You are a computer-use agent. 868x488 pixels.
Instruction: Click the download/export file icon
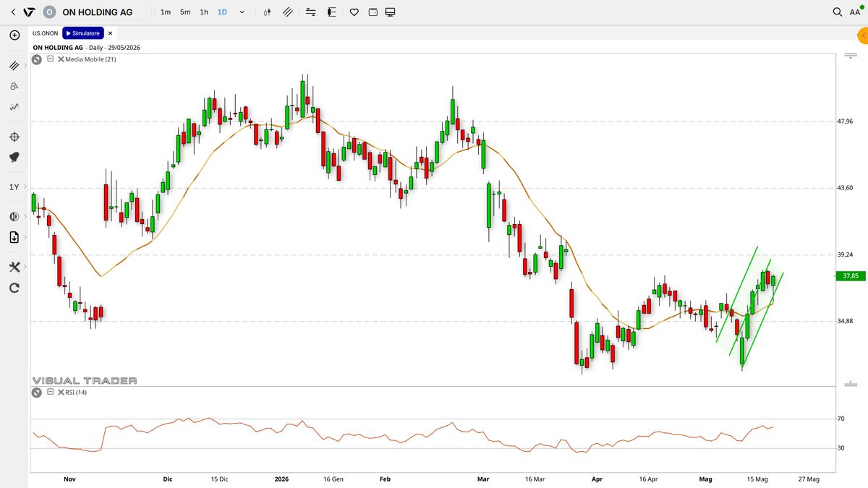coord(14,237)
